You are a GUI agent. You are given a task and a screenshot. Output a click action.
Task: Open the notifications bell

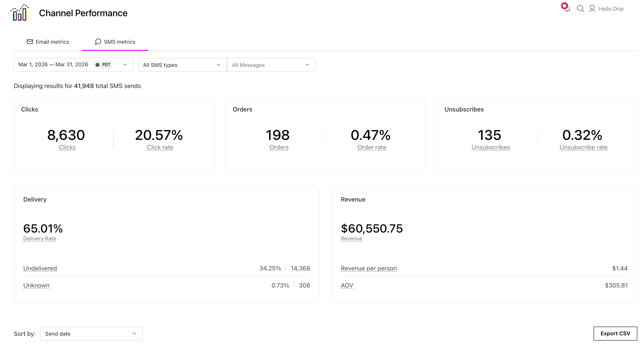coord(566,9)
